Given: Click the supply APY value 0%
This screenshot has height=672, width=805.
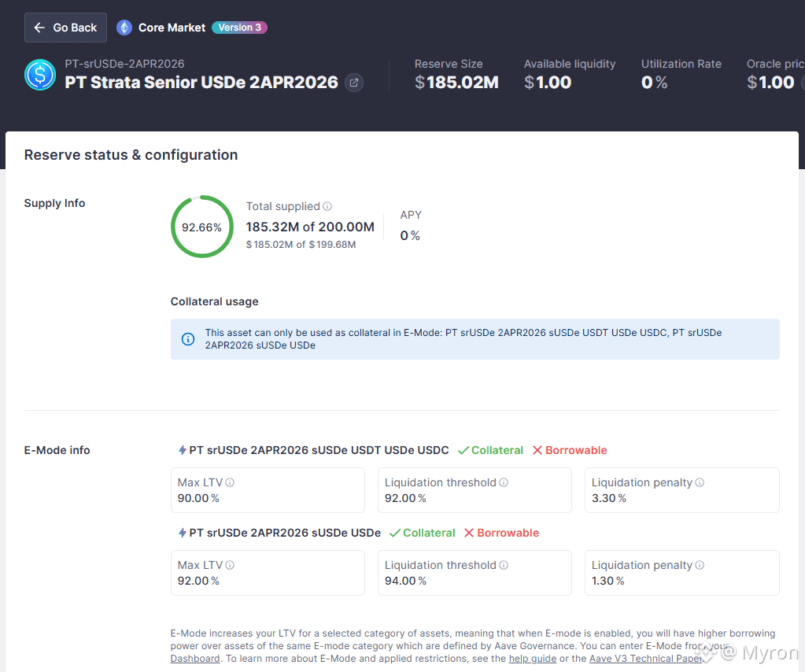Looking at the screenshot, I should pos(410,235).
